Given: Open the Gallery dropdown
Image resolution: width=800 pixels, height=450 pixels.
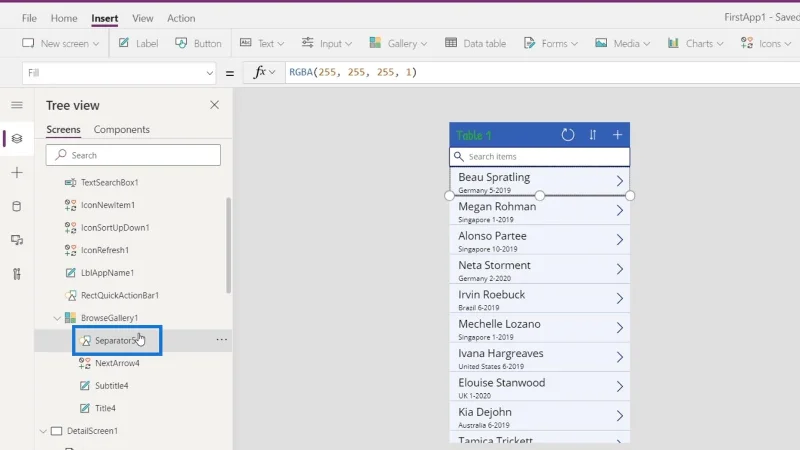Looking at the screenshot, I should [x=398, y=43].
